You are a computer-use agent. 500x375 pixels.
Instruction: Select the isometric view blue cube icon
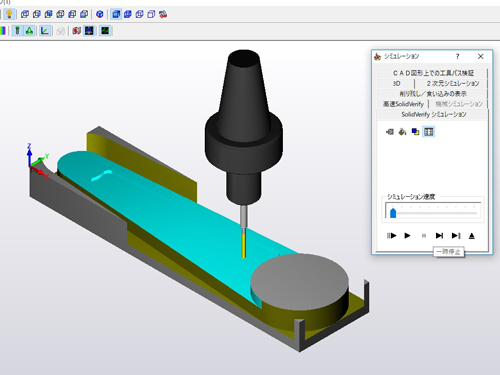click(x=100, y=14)
